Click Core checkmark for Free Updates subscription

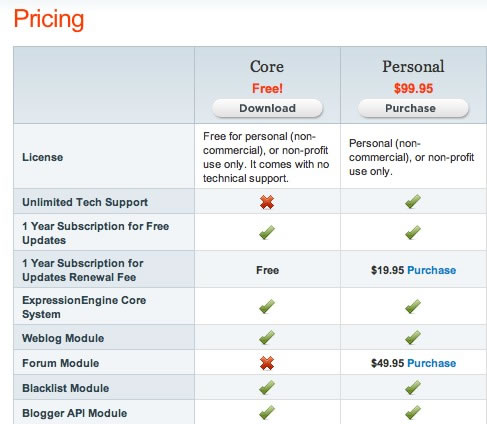click(x=267, y=232)
